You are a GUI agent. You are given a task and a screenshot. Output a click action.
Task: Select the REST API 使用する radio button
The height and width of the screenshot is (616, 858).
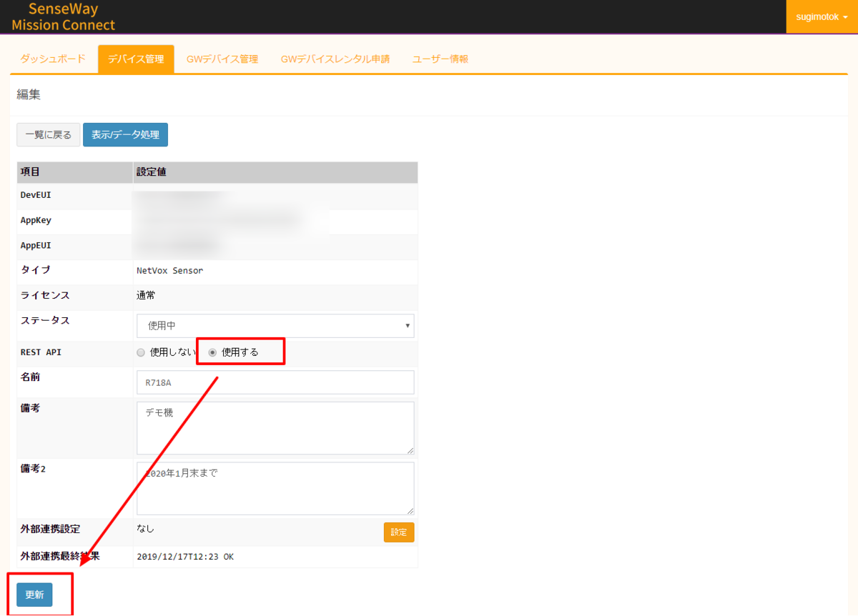coord(212,352)
